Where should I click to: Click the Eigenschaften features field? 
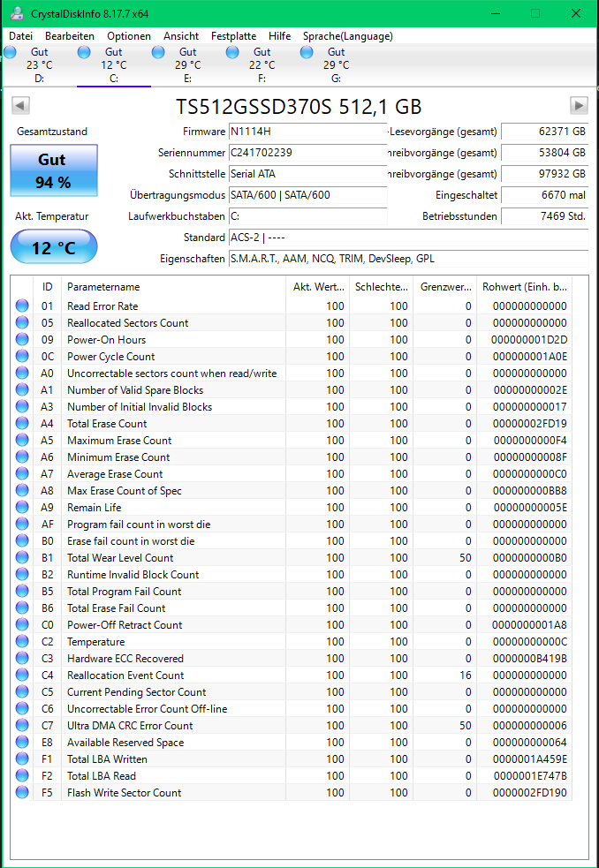point(408,259)
